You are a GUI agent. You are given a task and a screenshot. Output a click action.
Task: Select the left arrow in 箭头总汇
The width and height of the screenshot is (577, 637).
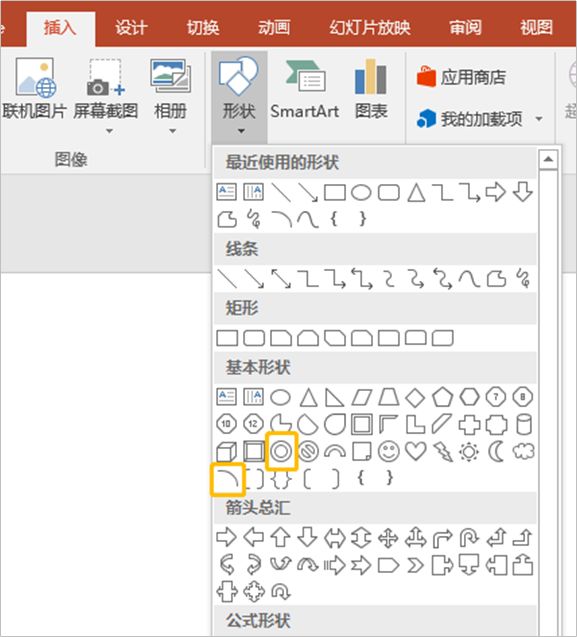tap(253, 537)
